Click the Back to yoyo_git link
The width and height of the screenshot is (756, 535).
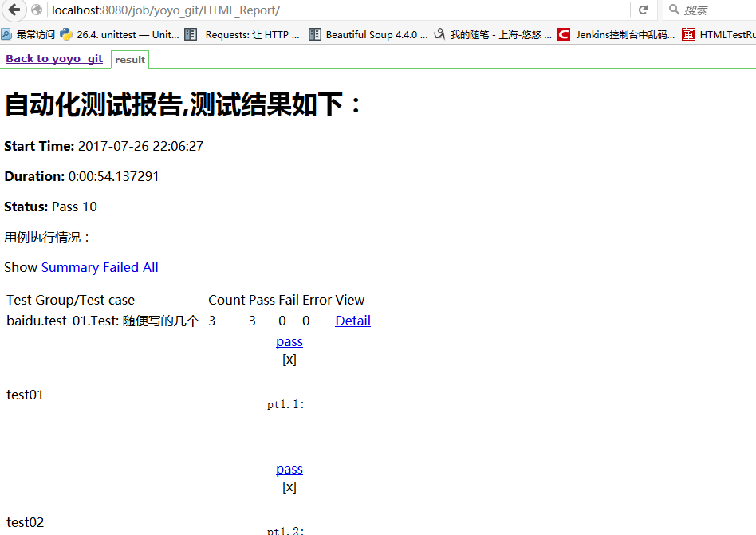click(x=53, y=58)
